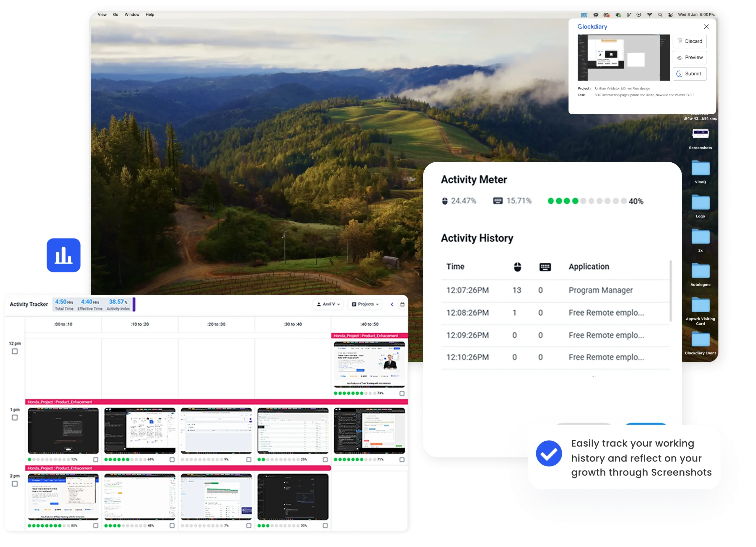Open the 1 pm screenshot with 9% activity
756x547 pixels.
click(216, 430)
